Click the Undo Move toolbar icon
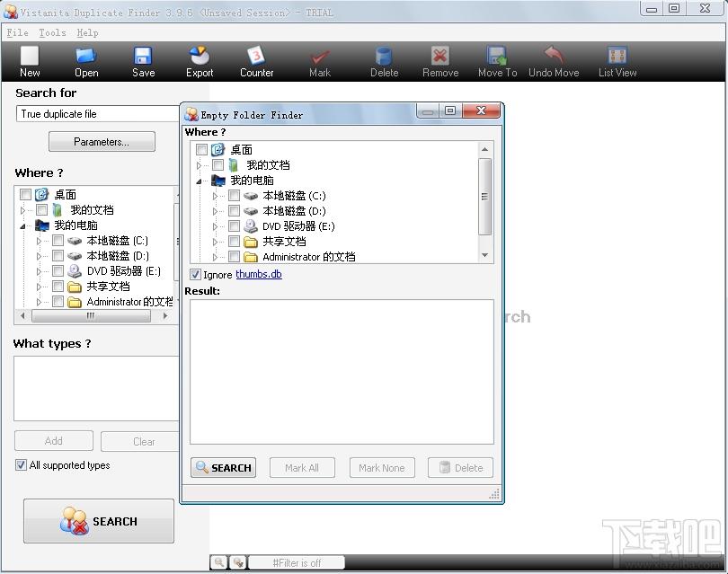The height and width of the screenshot is (574, 728). coord(554,55)
